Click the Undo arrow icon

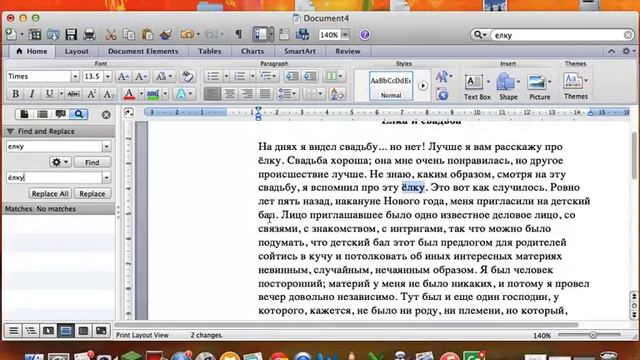(x=187, y=35)
